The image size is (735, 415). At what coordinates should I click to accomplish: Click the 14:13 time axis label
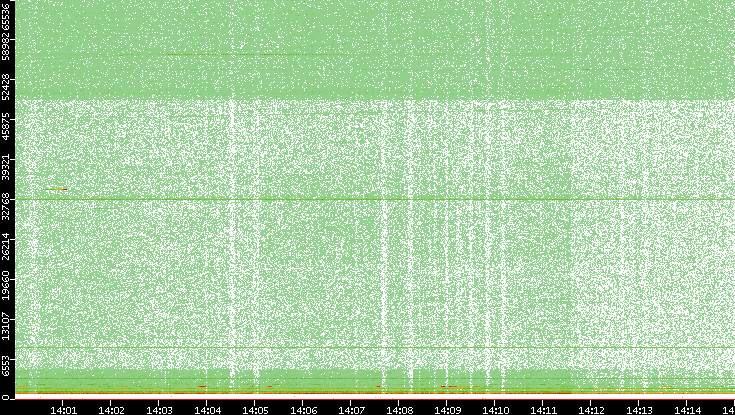639,410
